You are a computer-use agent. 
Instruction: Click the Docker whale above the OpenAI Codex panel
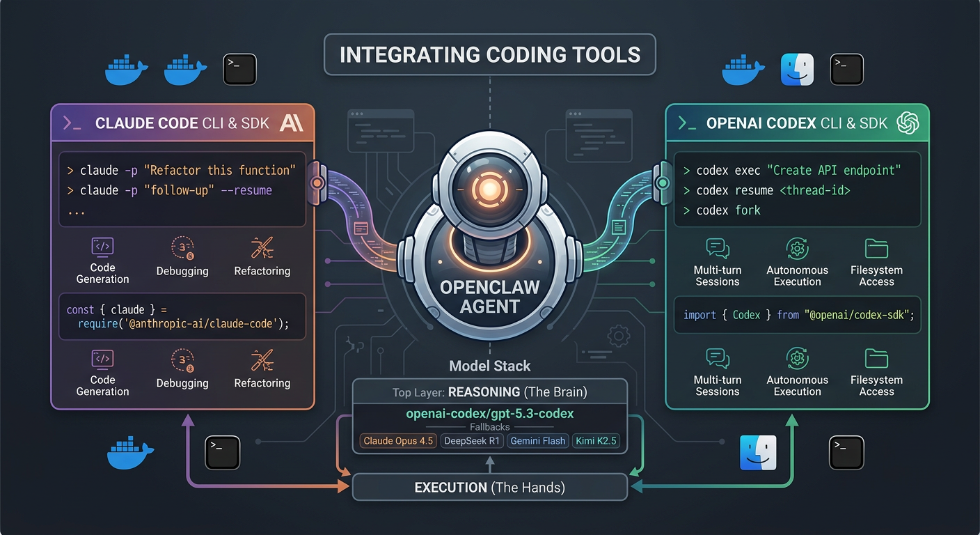pyautogui.click(x=743, y=71)
